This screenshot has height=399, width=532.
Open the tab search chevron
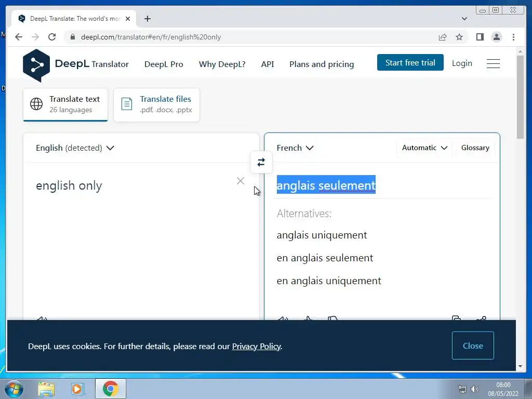click(x=464, y=19)
